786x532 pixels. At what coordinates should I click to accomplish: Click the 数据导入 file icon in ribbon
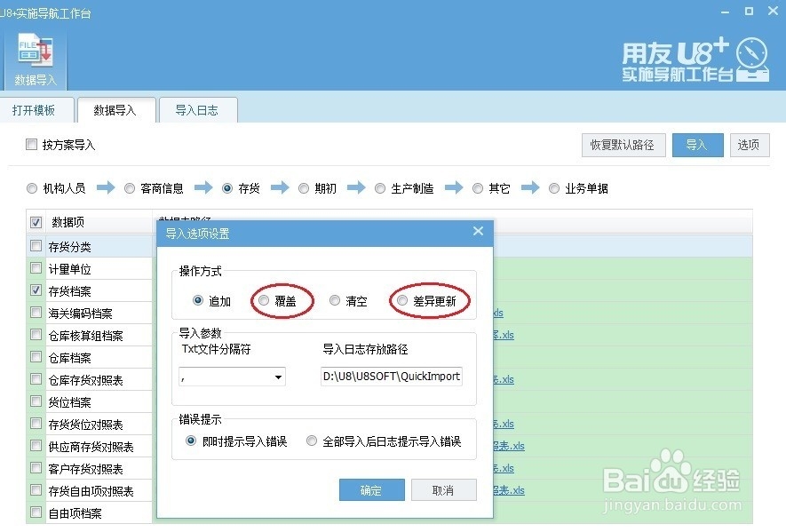coord(36,60)
